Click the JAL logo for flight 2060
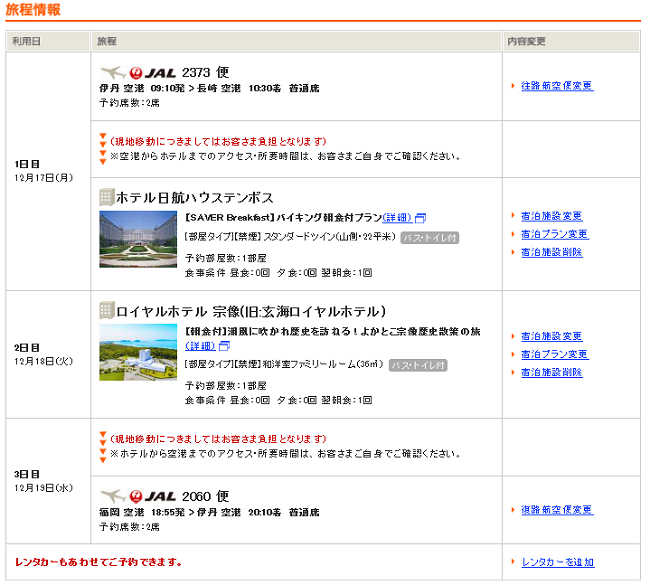 point(138,496)
